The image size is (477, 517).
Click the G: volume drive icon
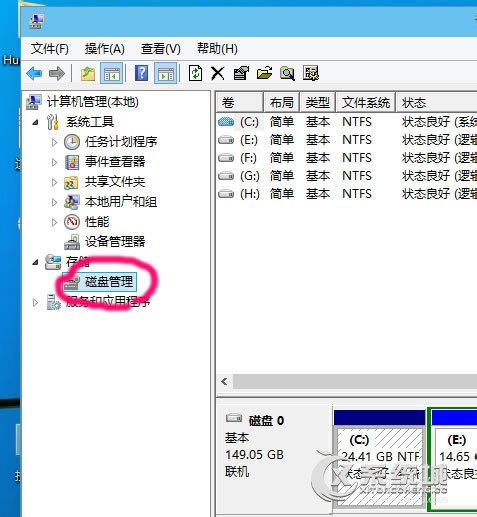226,175
